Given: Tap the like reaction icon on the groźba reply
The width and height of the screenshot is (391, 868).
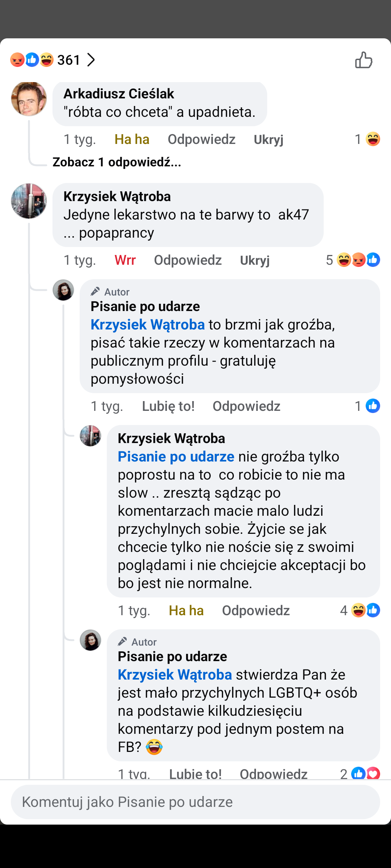Looking at the screenshot, I should click(373, 406).
